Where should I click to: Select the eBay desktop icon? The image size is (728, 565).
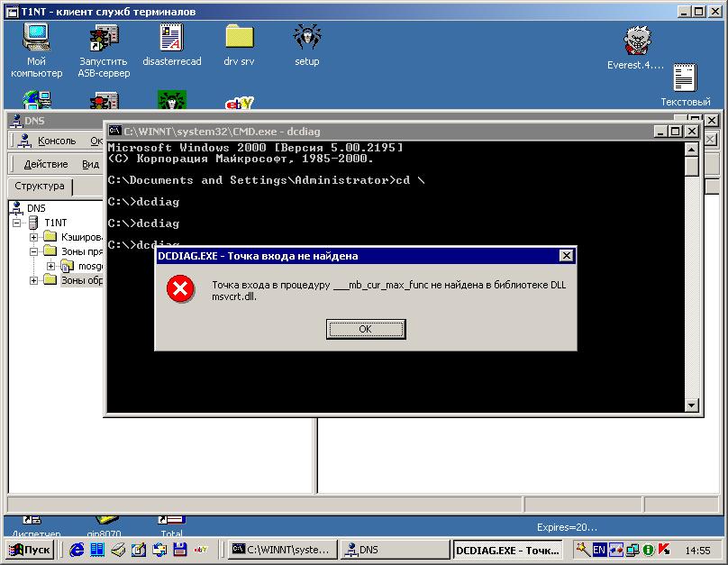[239, 103]
